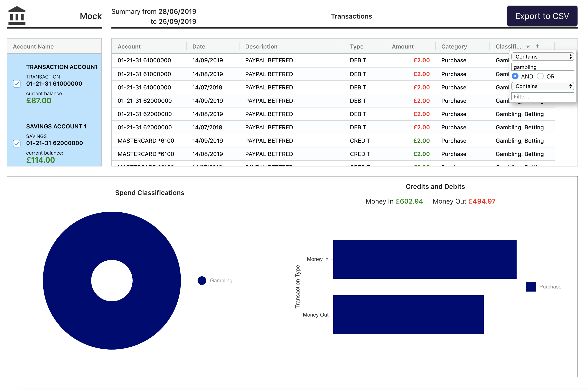Image resolution: width=588 pixels, height=390 pixels.
Task: Click the Description column header
Action: click(261, 47)
